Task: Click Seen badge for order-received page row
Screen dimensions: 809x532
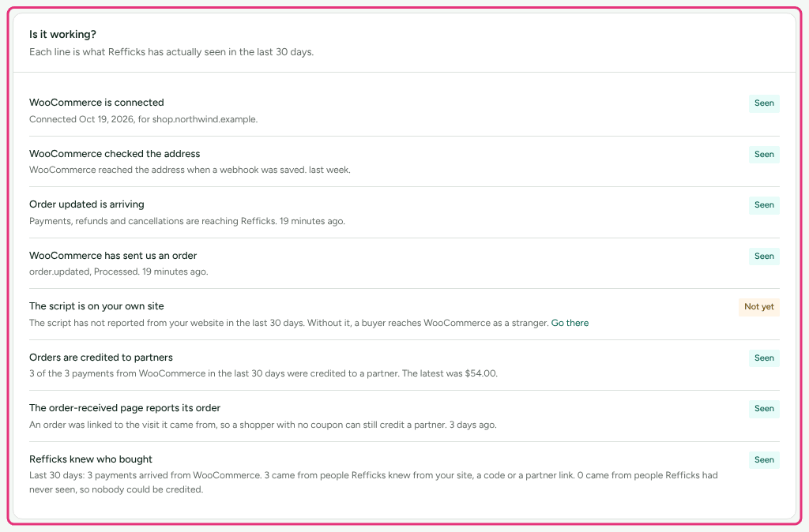Action: pos(764,409)
